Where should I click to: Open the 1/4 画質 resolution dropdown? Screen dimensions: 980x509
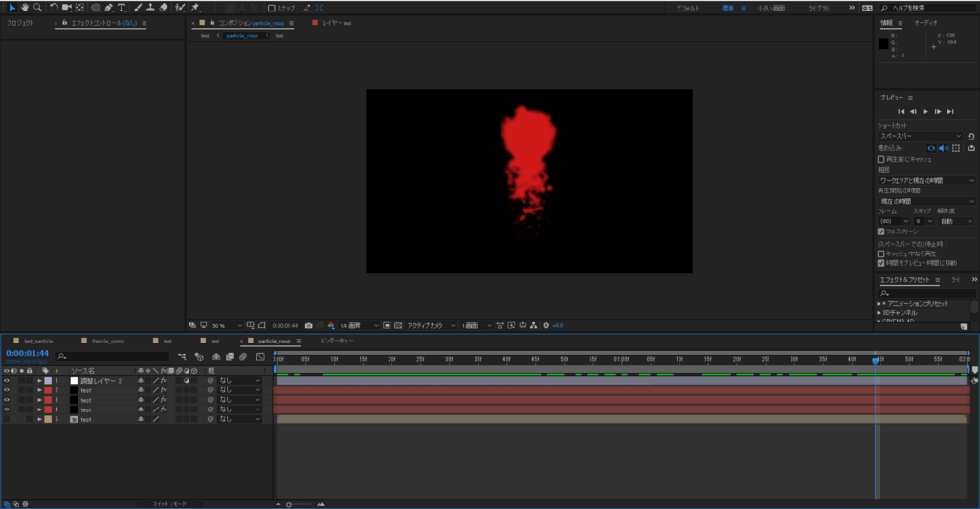pos(358,326)
